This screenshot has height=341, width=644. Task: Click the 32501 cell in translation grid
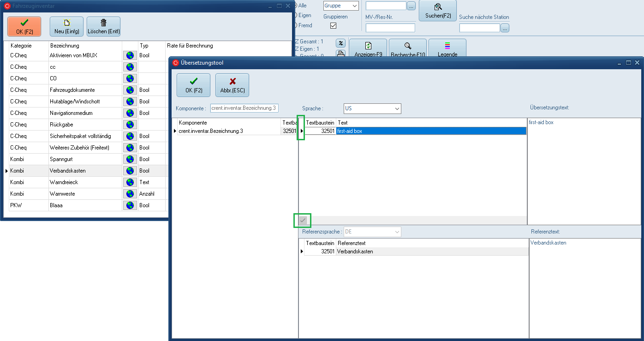pyautogui.click(x=320, y=131)
